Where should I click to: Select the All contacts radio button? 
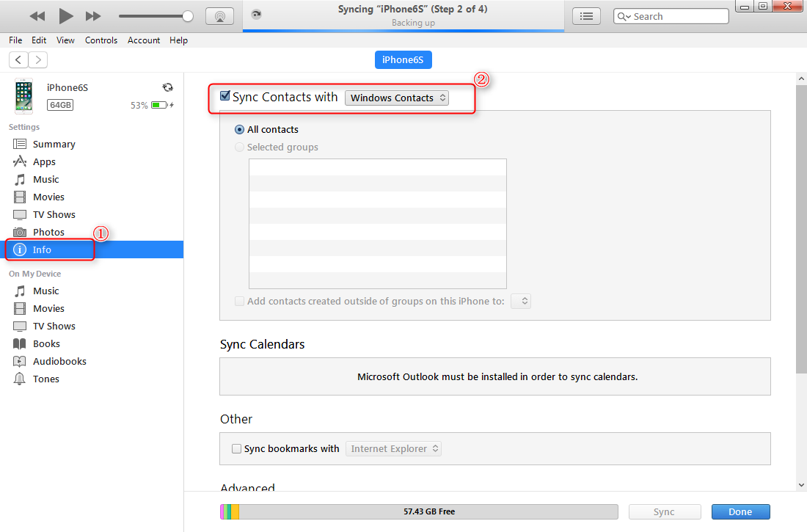click(x=239, y=129)
